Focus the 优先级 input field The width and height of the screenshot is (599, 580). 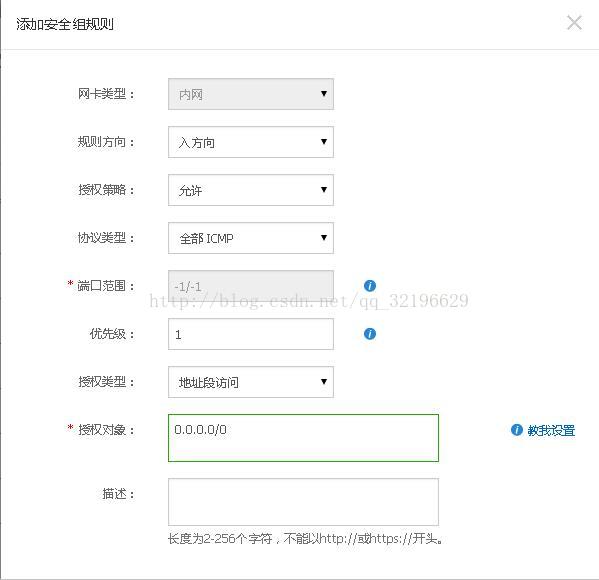tap(251, 334)
